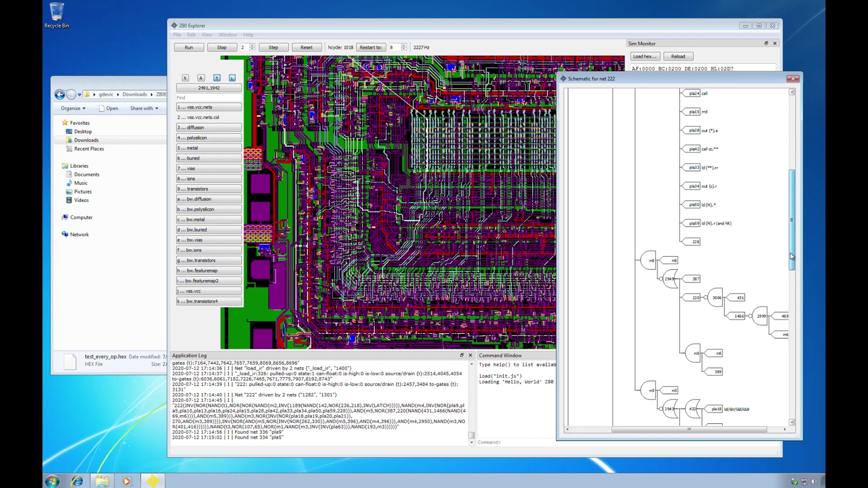Click the Restart to: button

click(371, 47)
